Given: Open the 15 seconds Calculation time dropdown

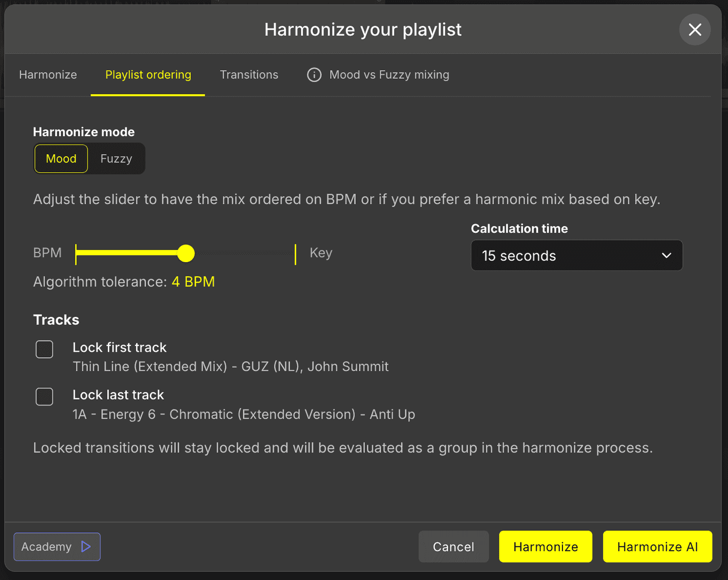Looking at the screenshot, I should tap(576, 255).
